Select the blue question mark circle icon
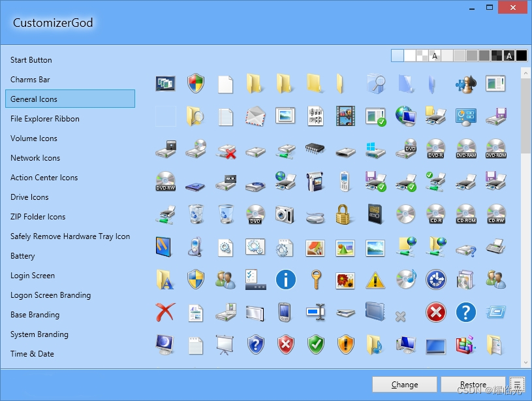Screen dimensions: 532x401 [x=466, y=312]
